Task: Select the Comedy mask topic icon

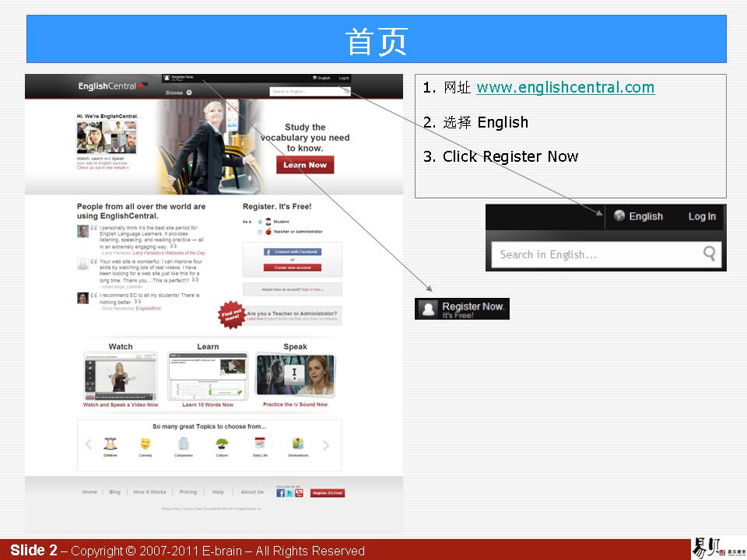Action: tap(146, 444)
